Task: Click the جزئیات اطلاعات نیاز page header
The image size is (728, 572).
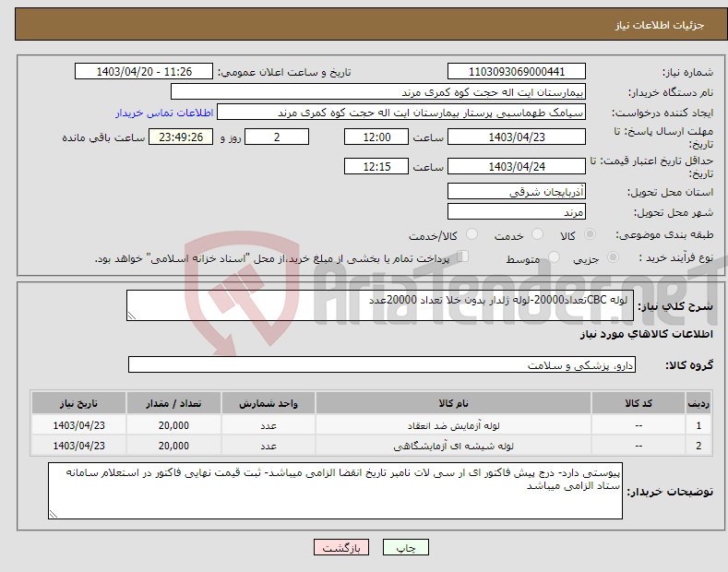Action: tap(660, 25)
